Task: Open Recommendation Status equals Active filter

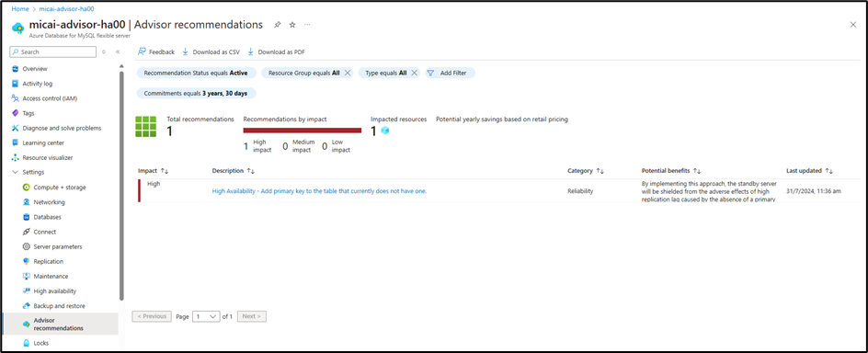Action: tap(196, 73)
